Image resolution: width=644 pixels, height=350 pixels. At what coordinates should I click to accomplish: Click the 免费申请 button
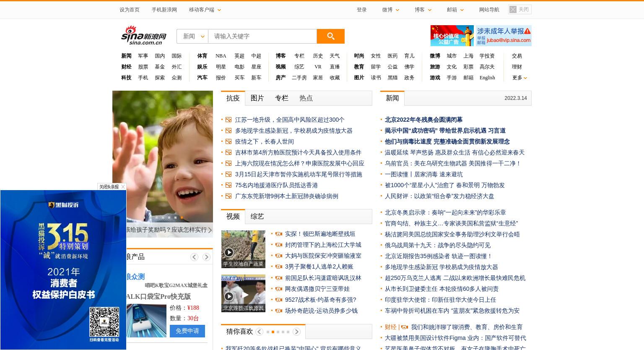coord(187,331)
